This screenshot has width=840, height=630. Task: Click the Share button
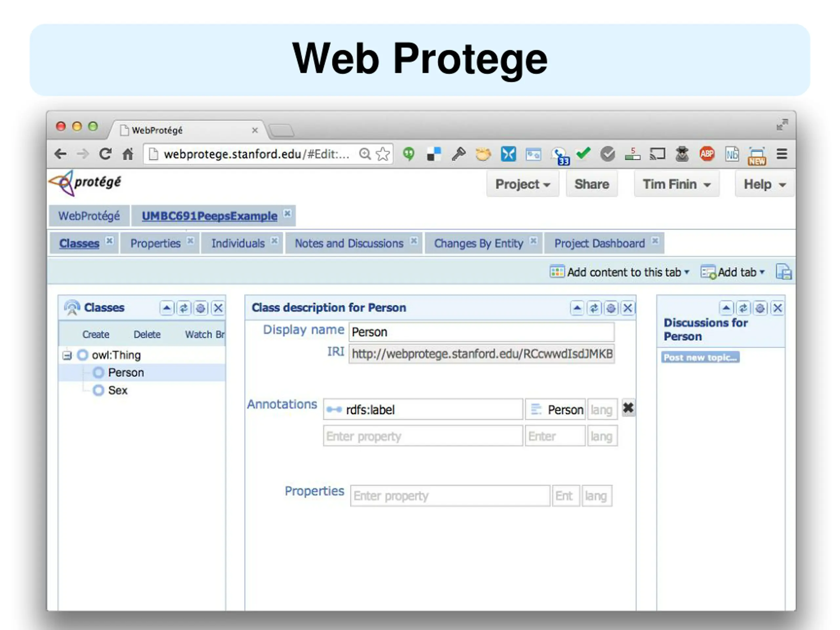tap(592, 184)
